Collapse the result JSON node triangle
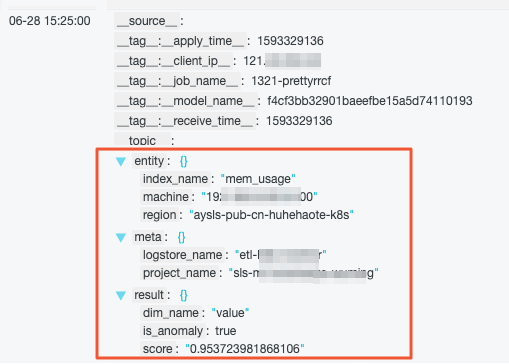The image size is (509, 364). pyautogui.click(x=121, y=296)
